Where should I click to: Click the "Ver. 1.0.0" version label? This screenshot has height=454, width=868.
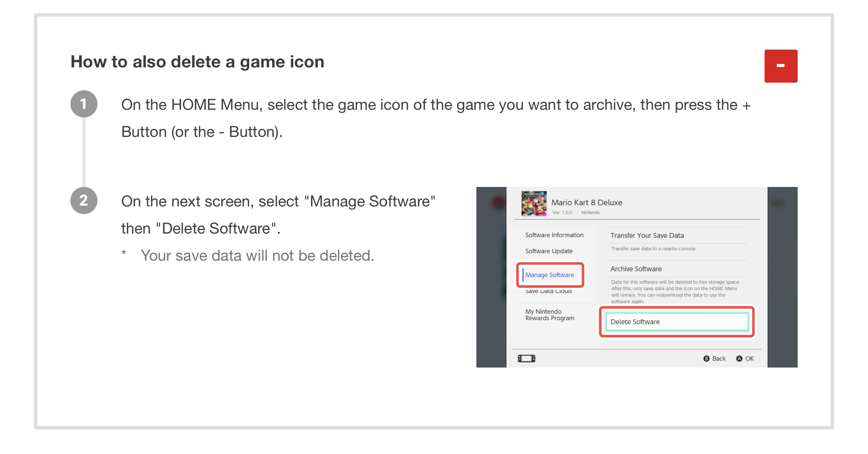[x=562, y=212]
